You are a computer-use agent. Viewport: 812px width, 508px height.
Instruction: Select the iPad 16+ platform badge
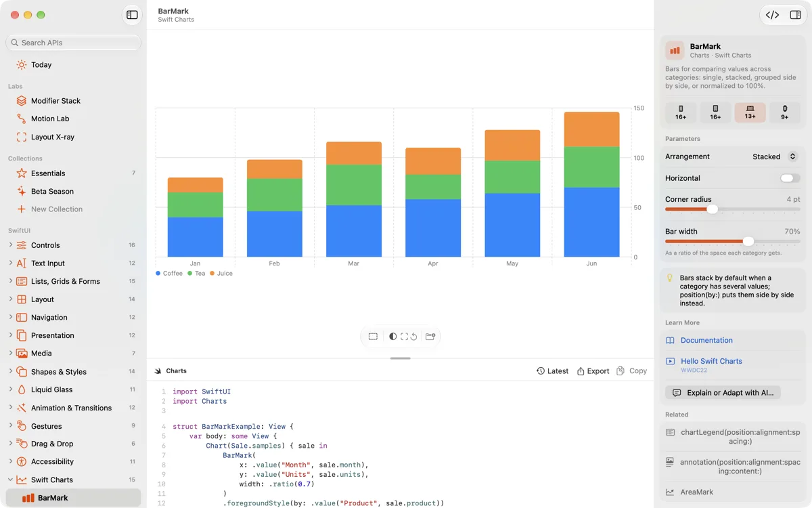[x=715, y=112]
